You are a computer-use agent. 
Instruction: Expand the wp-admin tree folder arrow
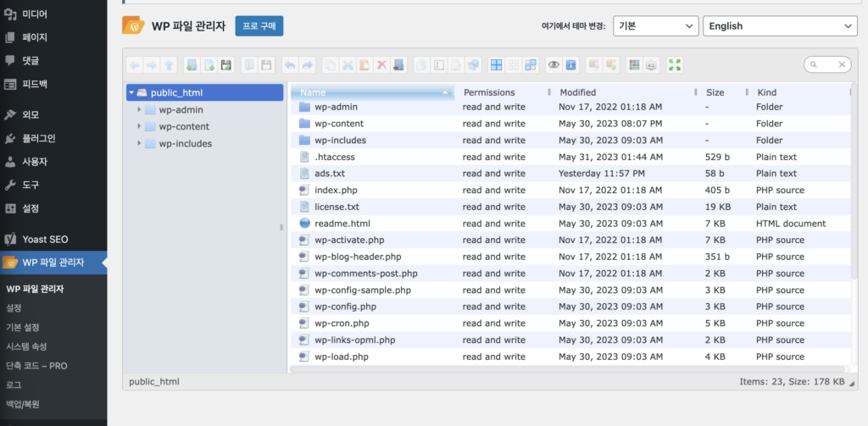[140, 109]
